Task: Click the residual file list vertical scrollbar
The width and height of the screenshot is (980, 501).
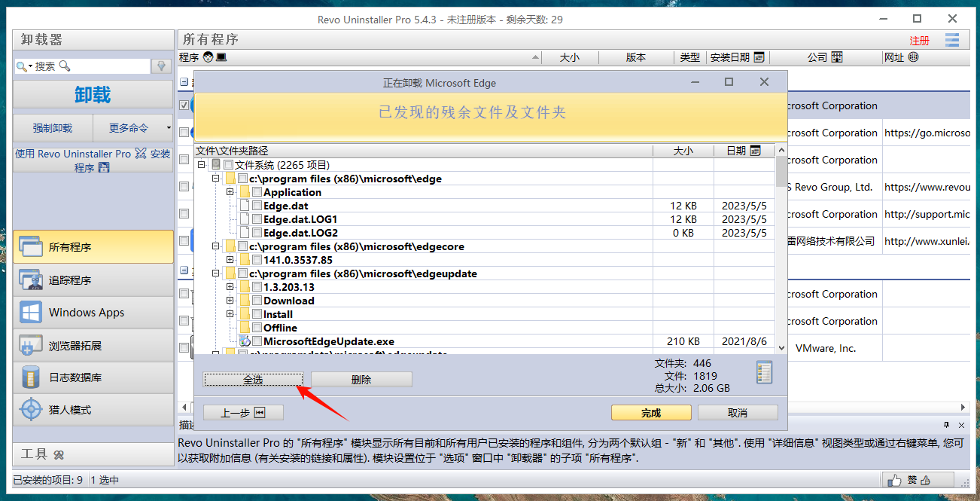Action: (781, 249)
